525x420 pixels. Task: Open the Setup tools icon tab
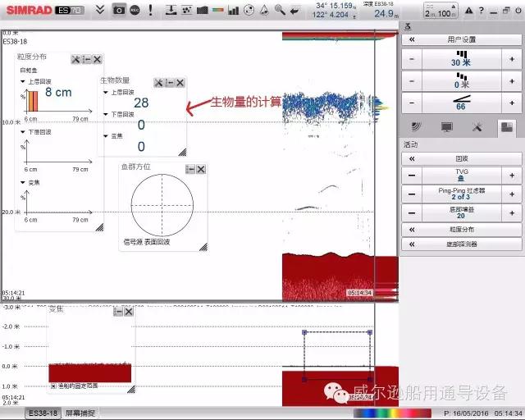click(477, 127)
